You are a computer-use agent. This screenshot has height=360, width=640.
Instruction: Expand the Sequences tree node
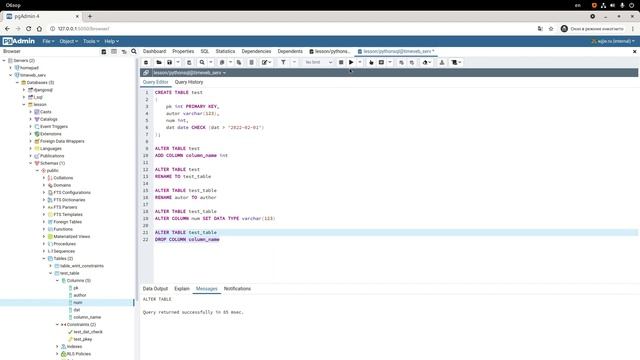[x=44, y=251]
